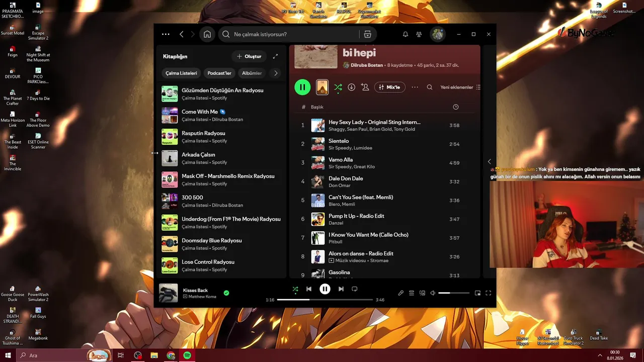Open the Windows Start menu
This screenshot has width=644, height=362.
point(8,355)
